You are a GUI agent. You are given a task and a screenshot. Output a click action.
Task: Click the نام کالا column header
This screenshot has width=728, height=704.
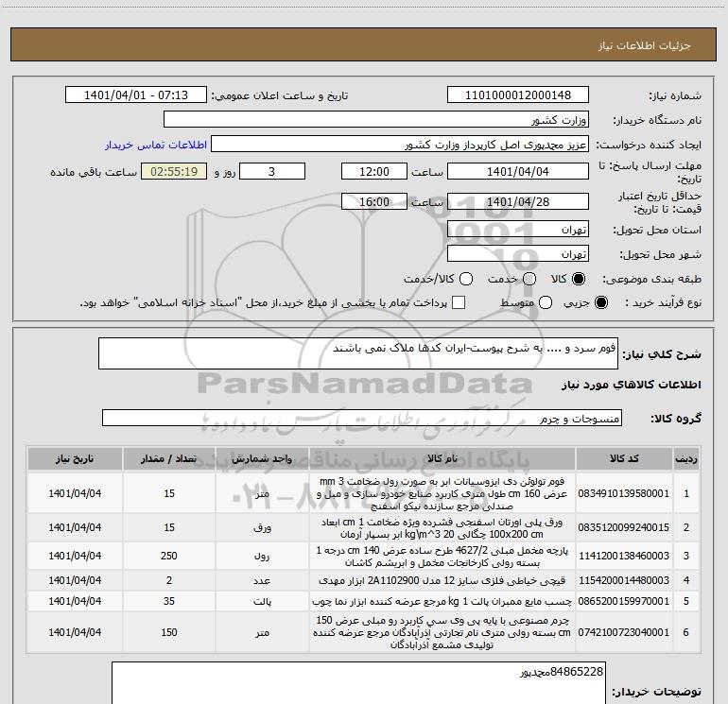(x=442, y=459)
